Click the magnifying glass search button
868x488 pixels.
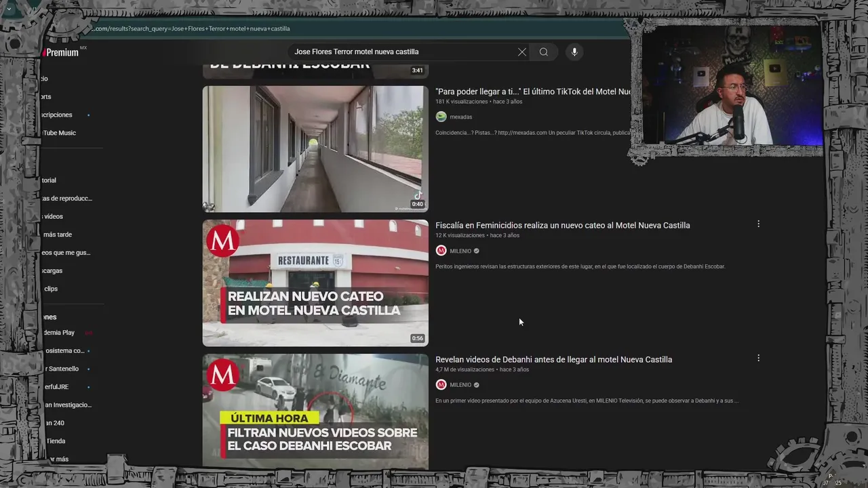coord(544,52)
